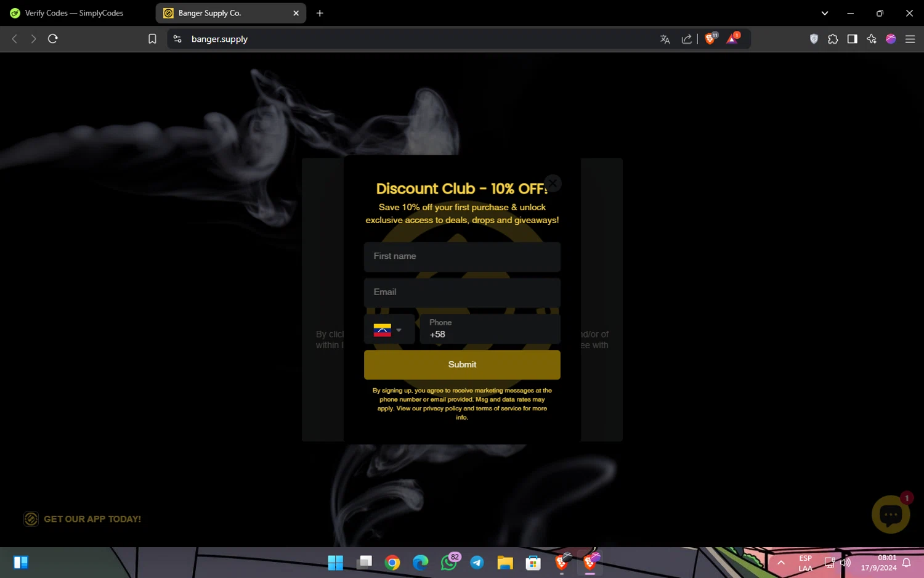The height and width of the screenshot is (578, 924).
Task: Open the browser hamburger menu
Action: click(x=910, y=39)
